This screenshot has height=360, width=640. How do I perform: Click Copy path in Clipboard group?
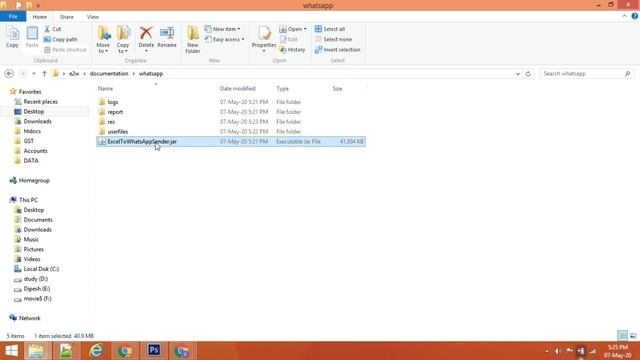[60, 39]
